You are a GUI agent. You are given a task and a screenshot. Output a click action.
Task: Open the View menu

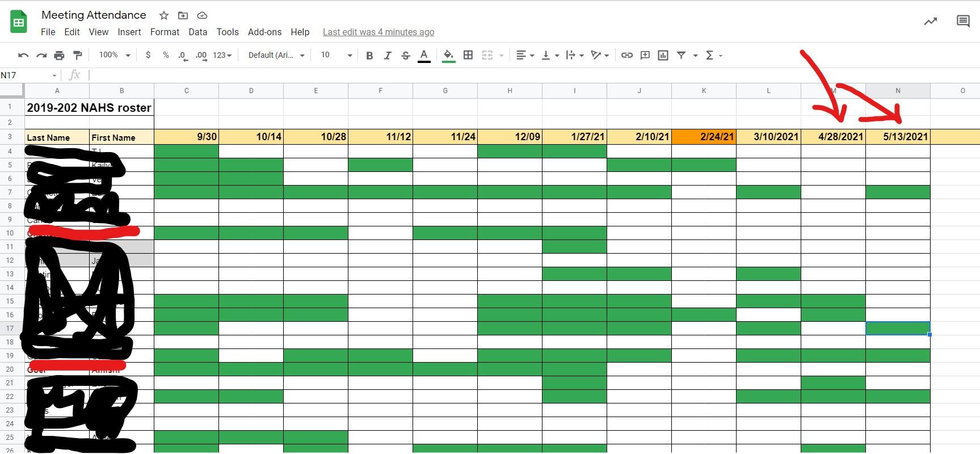point(99,32)
